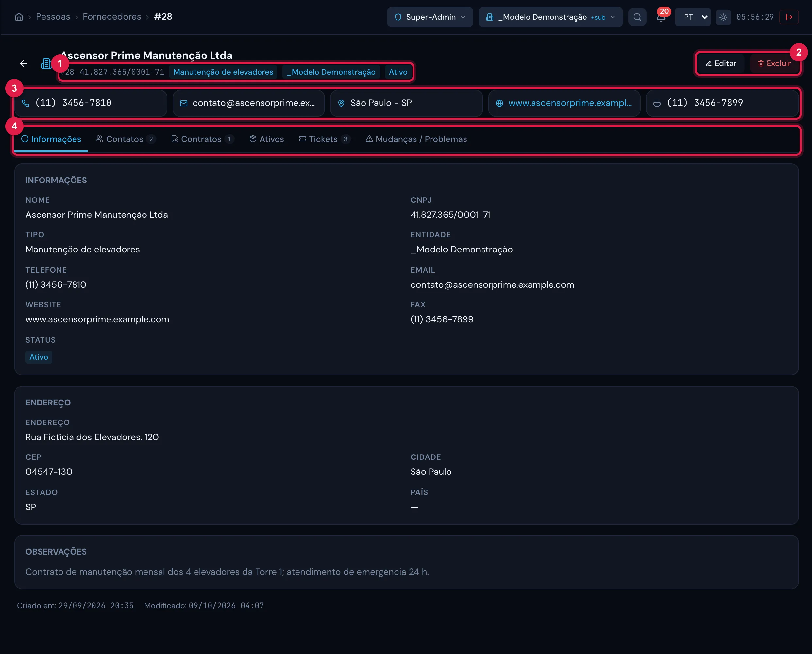
Task: Click the red logout icon
Action: [789, 17]
